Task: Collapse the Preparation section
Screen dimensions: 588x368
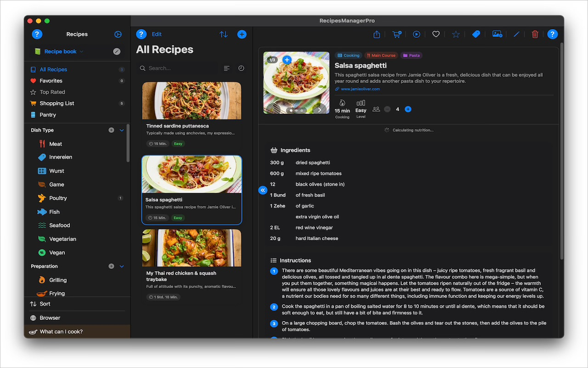Action: click(122, 266)
